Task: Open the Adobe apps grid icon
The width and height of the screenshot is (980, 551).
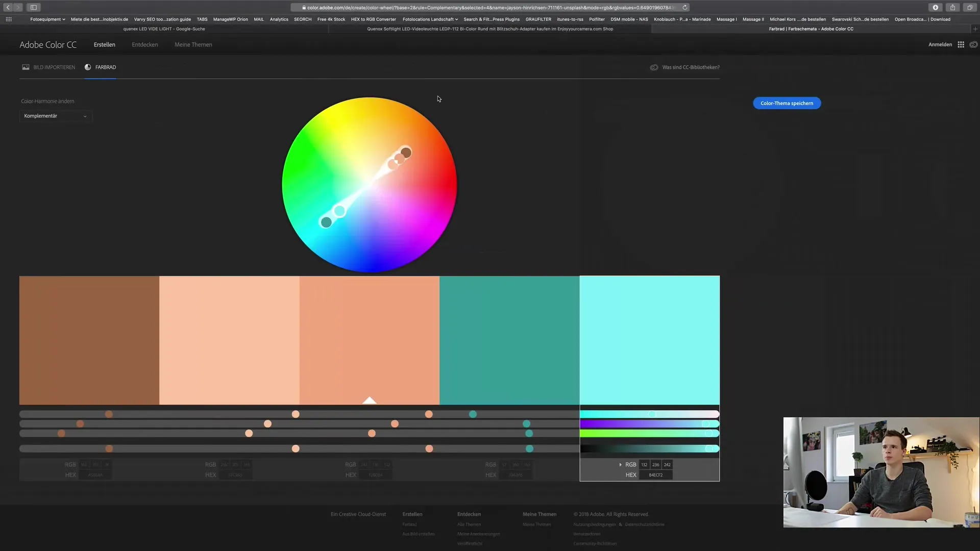Action: click(x=961, y=45)
